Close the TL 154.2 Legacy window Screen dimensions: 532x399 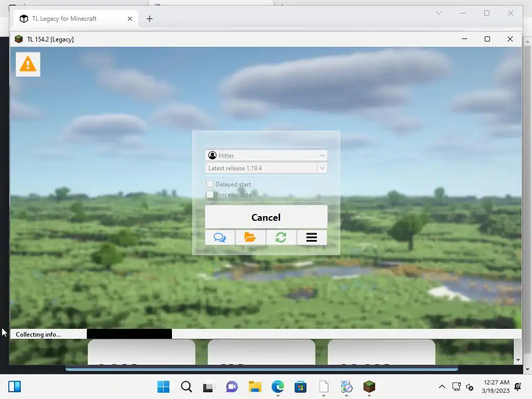tap(510, 39)
